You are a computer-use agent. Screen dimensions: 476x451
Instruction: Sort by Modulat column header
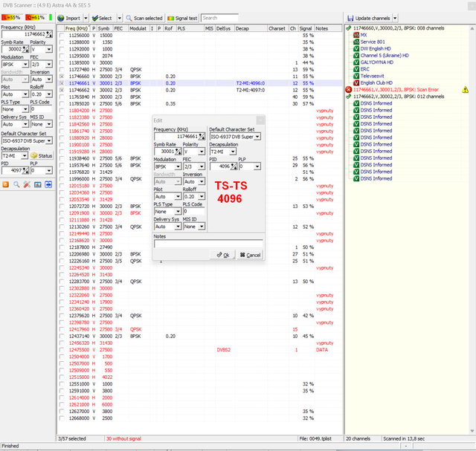click(x=139, y=28)
